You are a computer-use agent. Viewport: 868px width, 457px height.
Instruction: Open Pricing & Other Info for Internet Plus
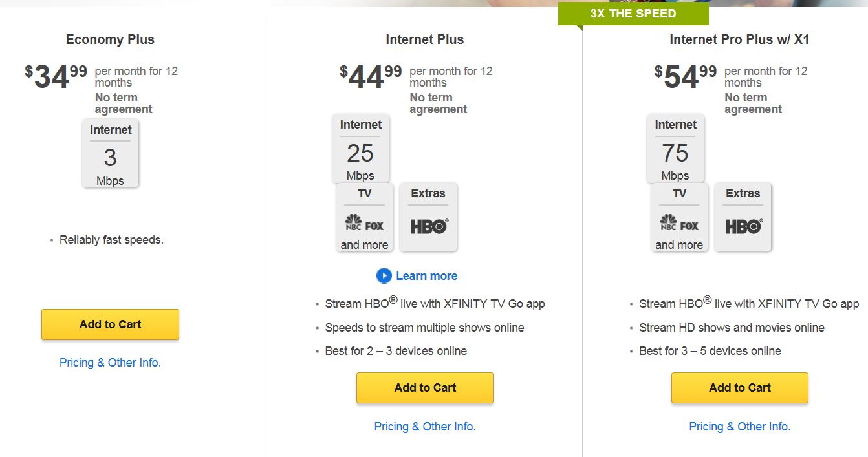pyautogui.click(x=425, y=427)
